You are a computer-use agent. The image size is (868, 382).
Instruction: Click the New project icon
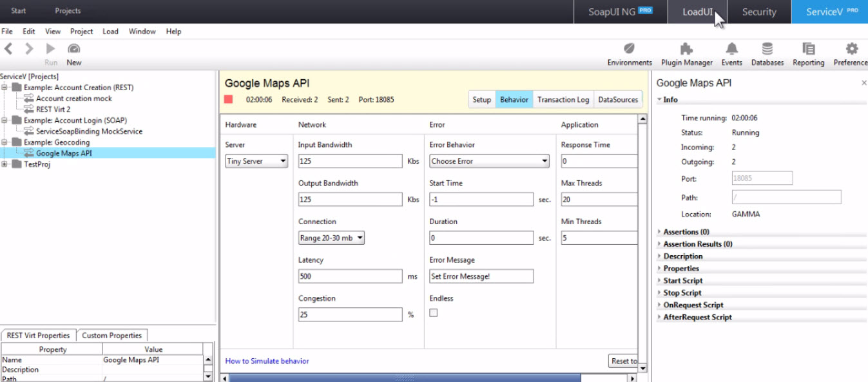(73, 48)
